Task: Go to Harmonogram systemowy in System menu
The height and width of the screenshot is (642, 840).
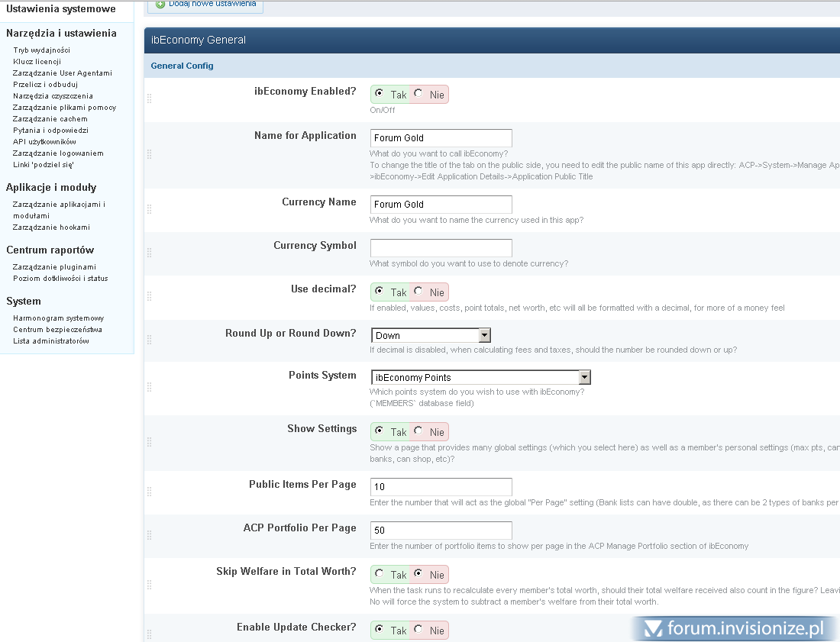Action: (59, 318)
